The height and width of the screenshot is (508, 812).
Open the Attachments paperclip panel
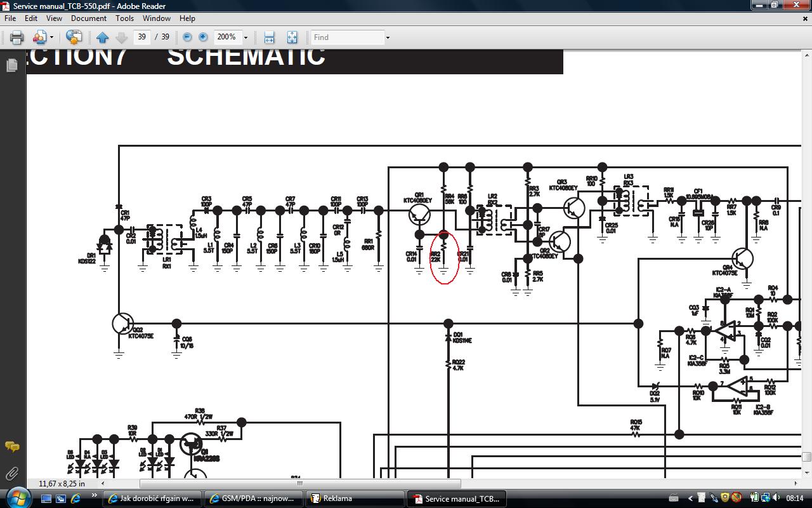point(11,474)
